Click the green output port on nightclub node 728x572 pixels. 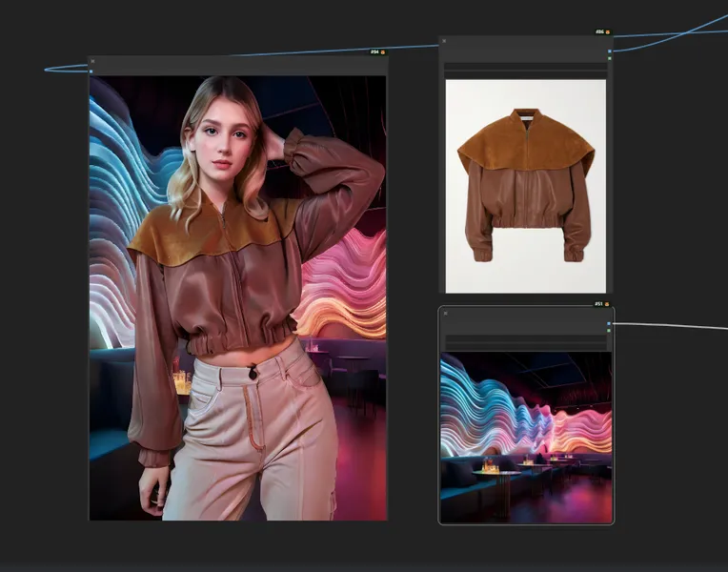(609, 331)
